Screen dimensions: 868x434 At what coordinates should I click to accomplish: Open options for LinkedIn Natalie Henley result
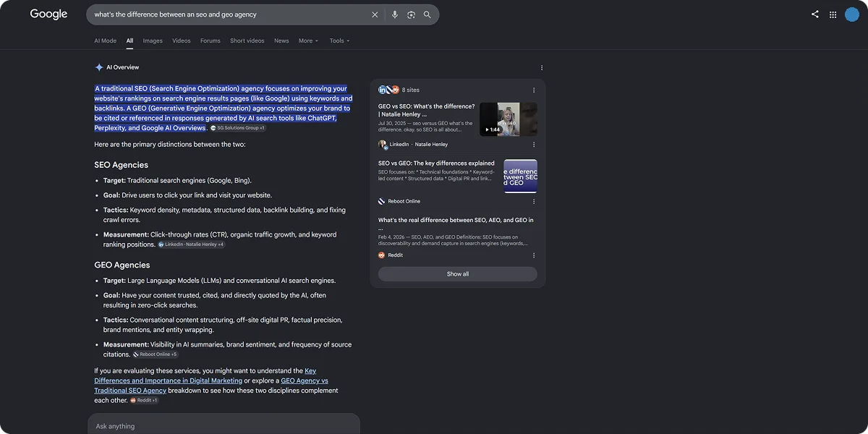coord(534,145)
